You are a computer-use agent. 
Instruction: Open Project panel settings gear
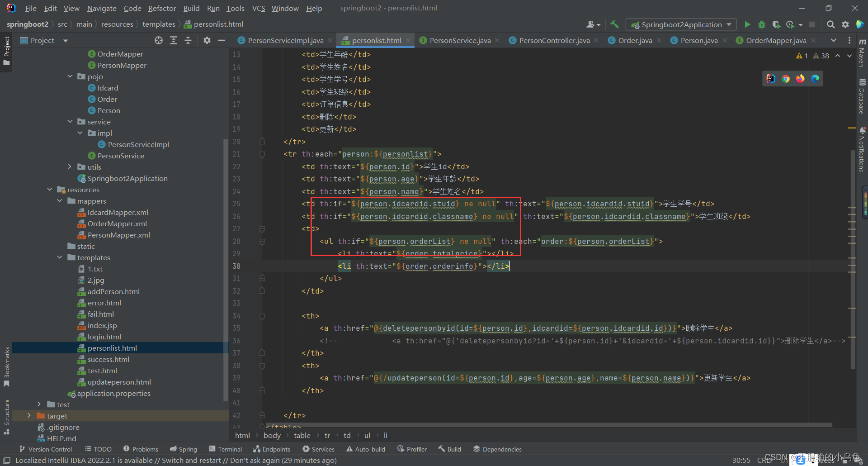point(207,41)
